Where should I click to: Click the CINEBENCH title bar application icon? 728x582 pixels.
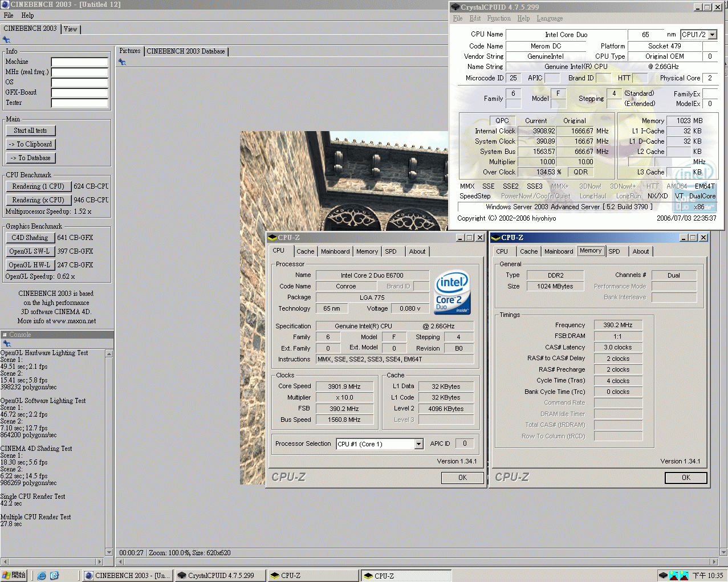5,5
